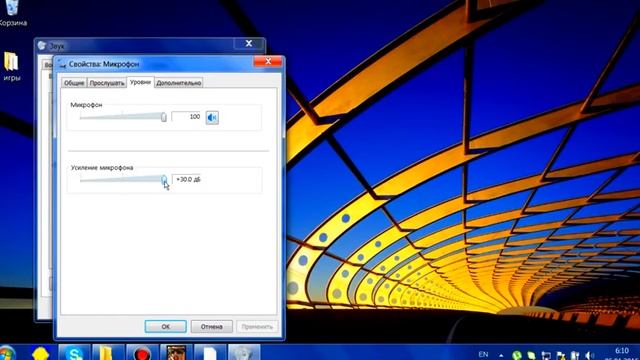Click the Микрофон slider track midpoint
Screen dimensions: 640x360
pyautogui.click(x=122, y=117)
